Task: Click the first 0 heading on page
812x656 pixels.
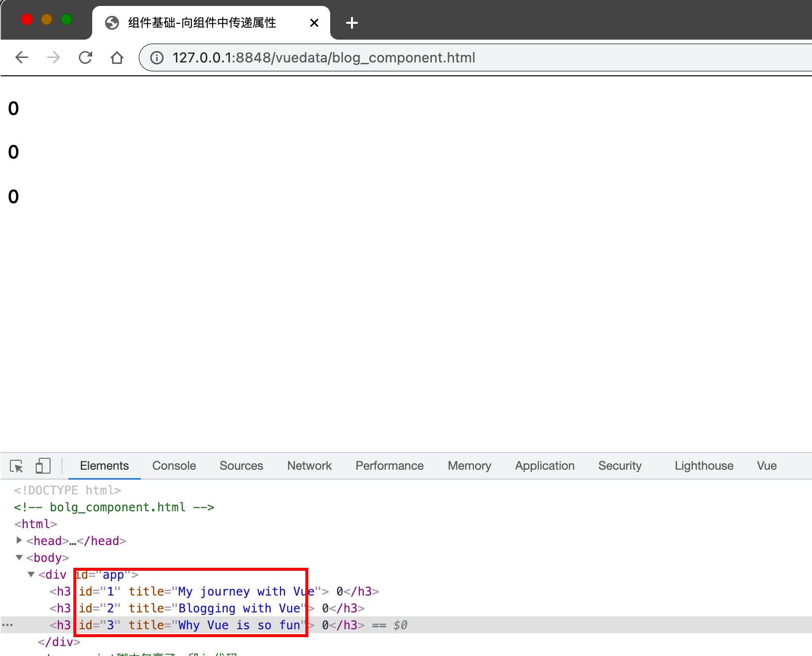Action: point(13,109)
